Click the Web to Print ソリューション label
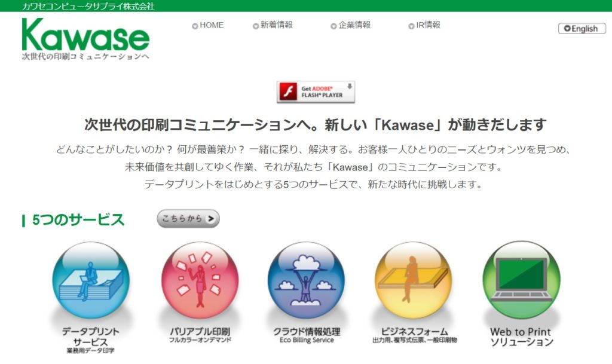 [x=521, y=337]
